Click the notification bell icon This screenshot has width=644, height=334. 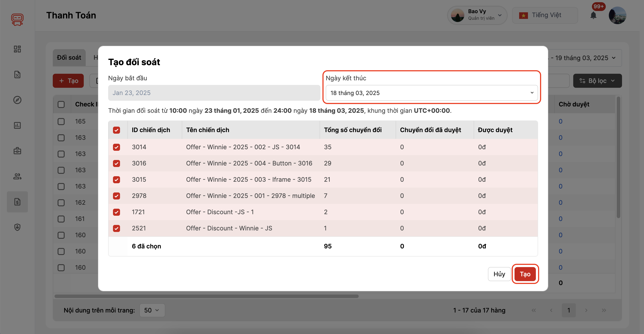[593, 16]
